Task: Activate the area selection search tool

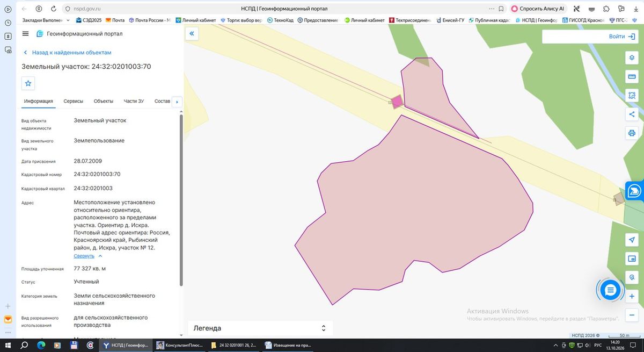Action: pyautogui.click(x=632, y=96)
